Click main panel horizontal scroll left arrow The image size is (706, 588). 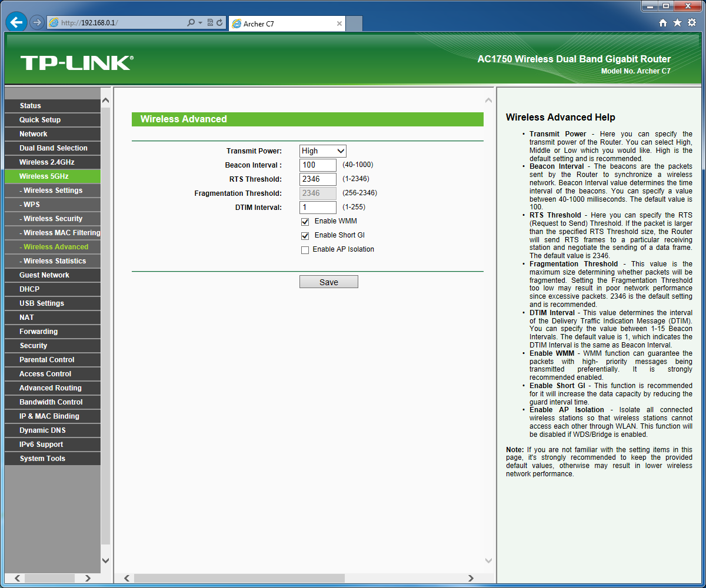pos(126,579)
